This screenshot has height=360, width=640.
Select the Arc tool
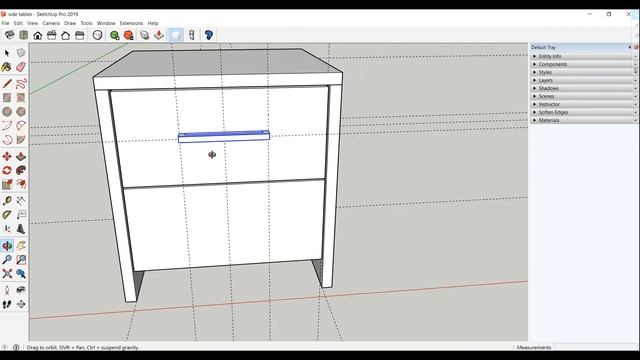7,125
